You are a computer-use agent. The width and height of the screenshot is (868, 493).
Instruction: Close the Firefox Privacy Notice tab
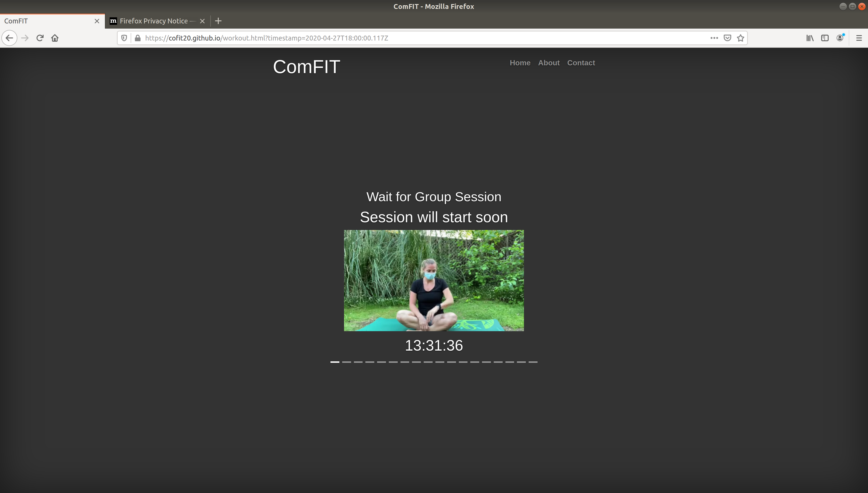point(202,21)
